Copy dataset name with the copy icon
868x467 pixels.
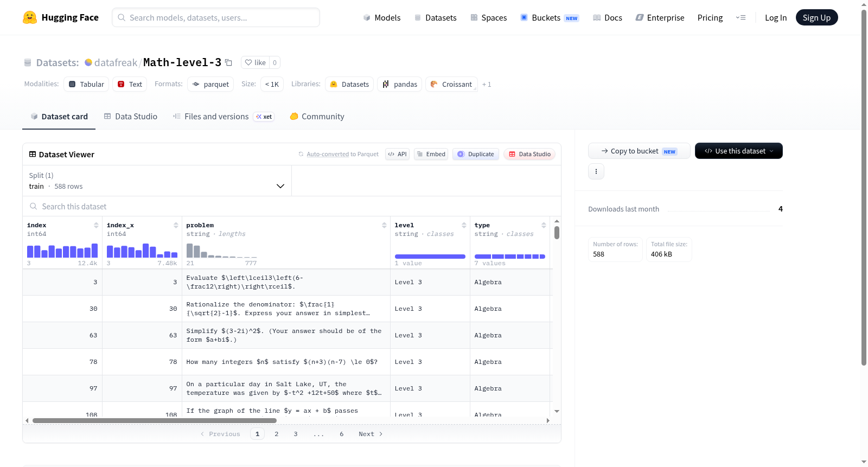228,62
